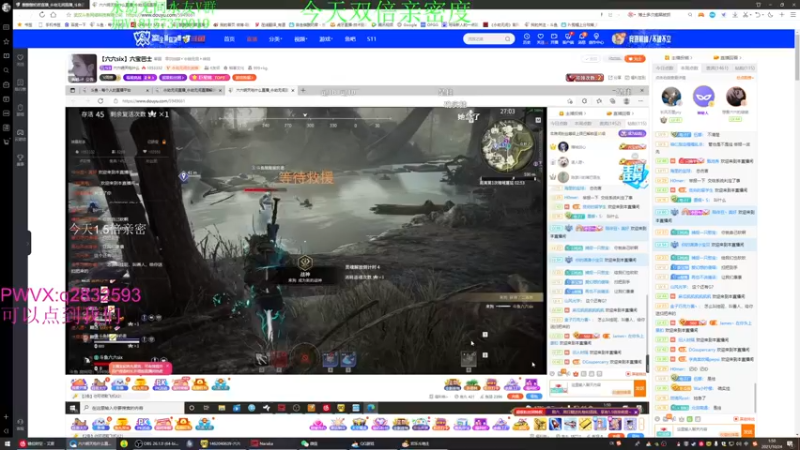Image resolution: width=800 pixels, height=450 pixels.
Task: Open 主播投稿 streamer uploads section
Action: tap(679, 58)
